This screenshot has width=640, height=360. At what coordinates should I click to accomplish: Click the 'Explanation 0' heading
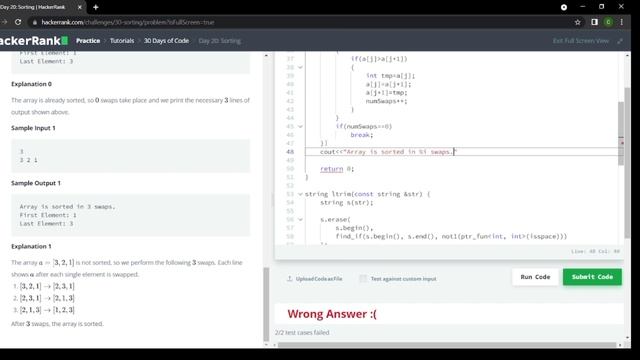pos(31,84)
